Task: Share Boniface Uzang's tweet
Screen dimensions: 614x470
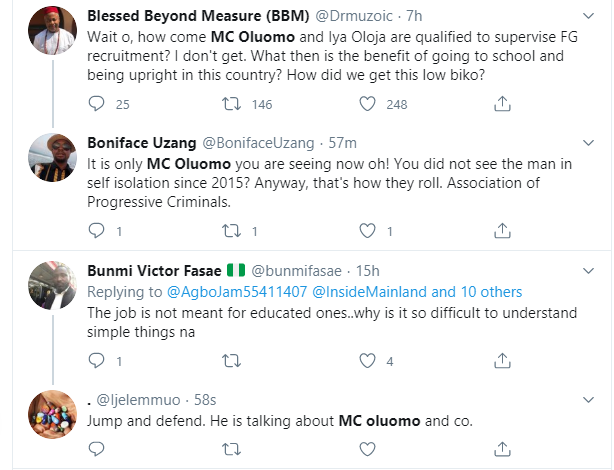Action: (x=503, y=231)
